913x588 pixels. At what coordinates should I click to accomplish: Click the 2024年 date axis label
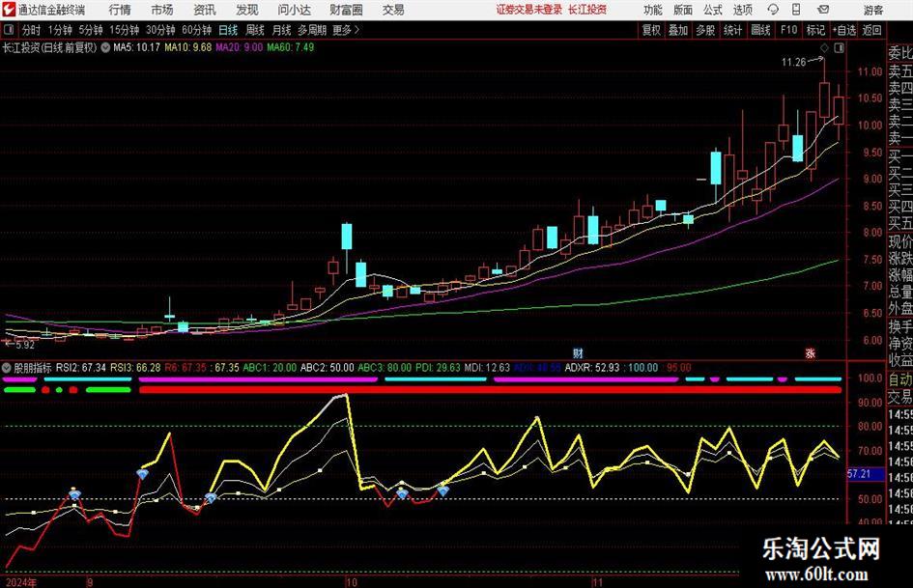pyautogui.click(x=19, y=582)
